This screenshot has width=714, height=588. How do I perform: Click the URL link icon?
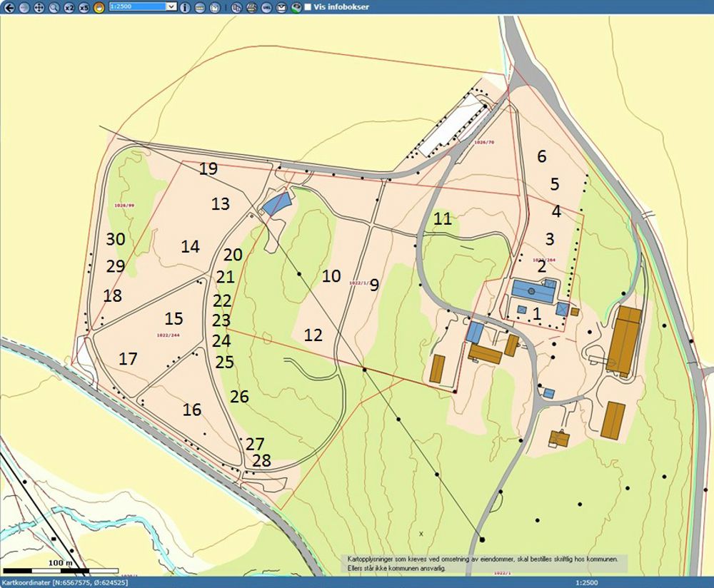tap(266, 7)
